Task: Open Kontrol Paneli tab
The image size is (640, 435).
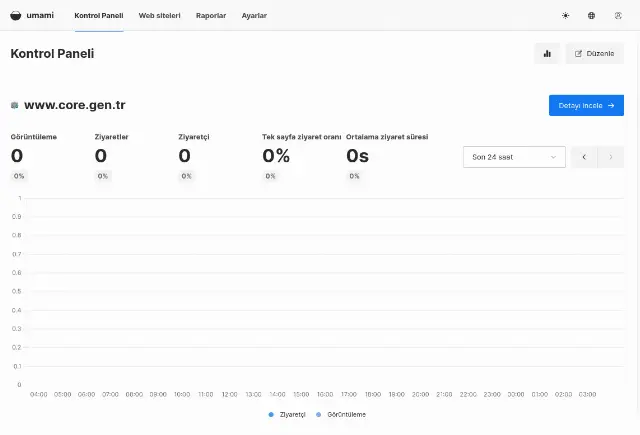Action: (x=99, y=16)
